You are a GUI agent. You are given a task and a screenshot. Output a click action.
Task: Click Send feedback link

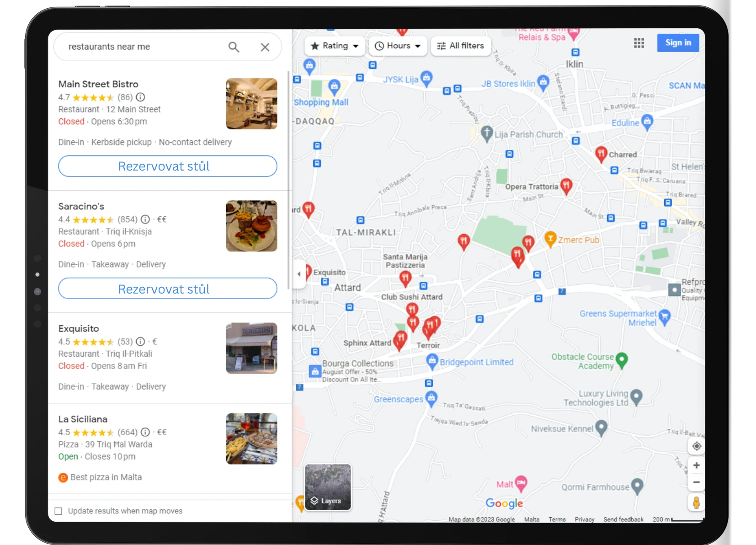623,519
